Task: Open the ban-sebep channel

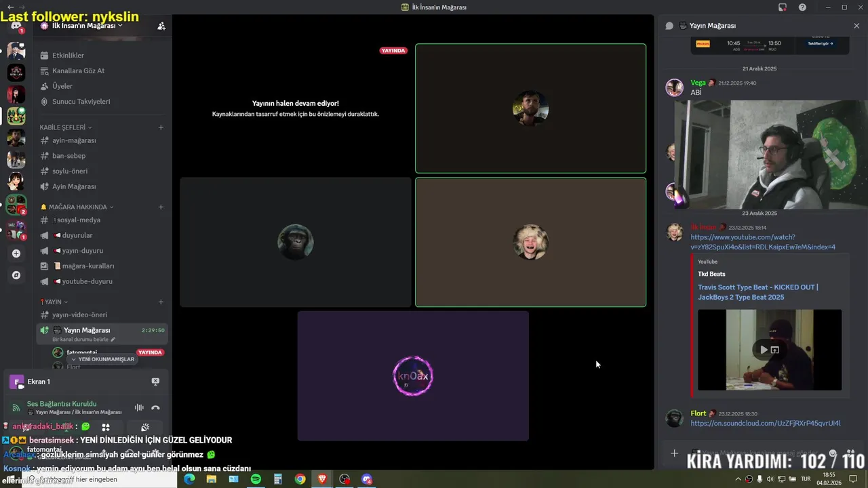Action: [x=102, y=156]
